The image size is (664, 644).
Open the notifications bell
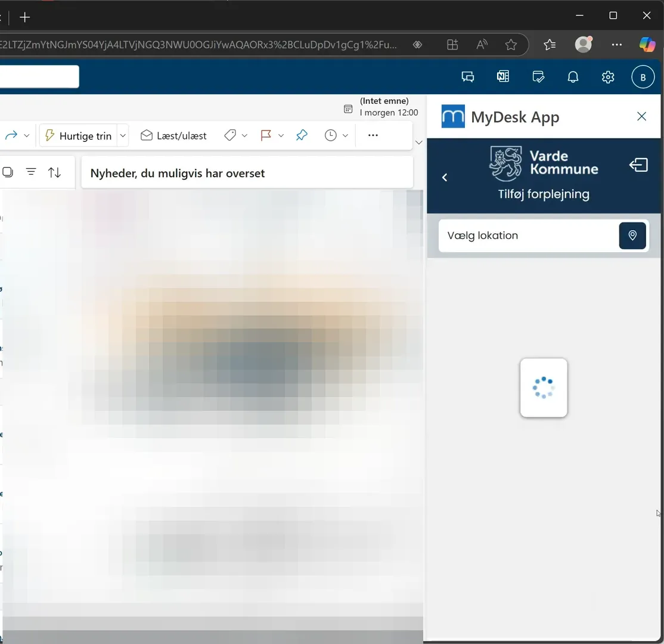(573, 77)
